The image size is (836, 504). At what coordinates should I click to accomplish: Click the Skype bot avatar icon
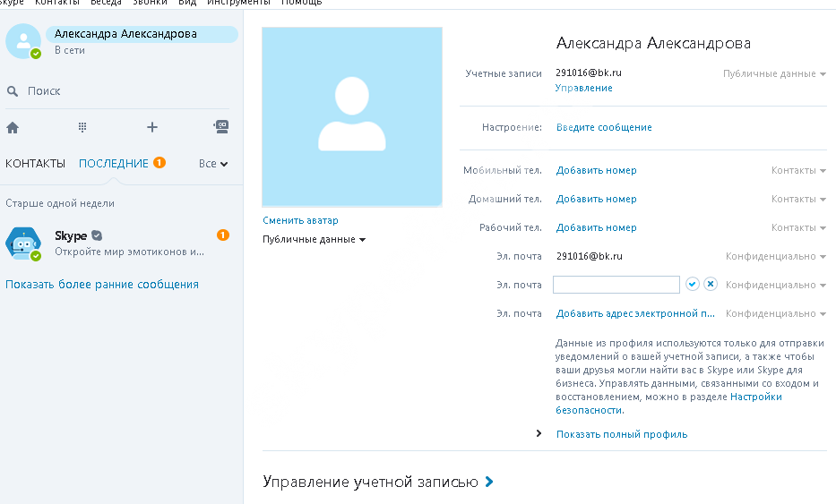(22, 243)
